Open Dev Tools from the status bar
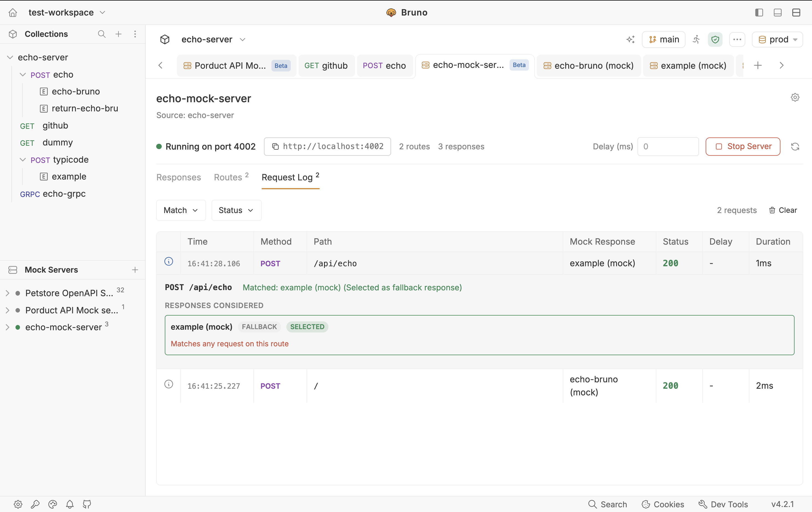The width and height of the screenshot is (812, 512). pyautogui.click(x=723, y=504)
